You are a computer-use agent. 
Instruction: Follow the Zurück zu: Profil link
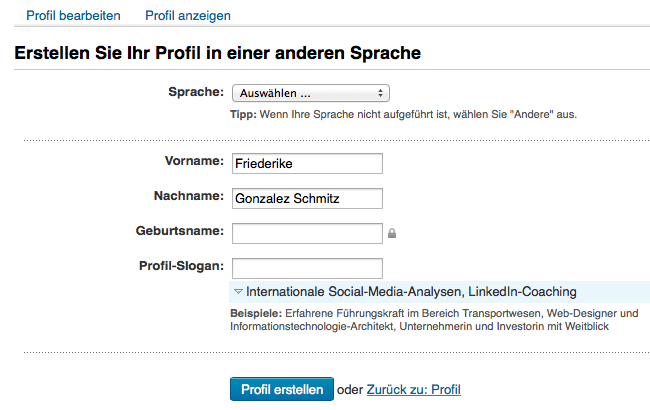point(414,390)
